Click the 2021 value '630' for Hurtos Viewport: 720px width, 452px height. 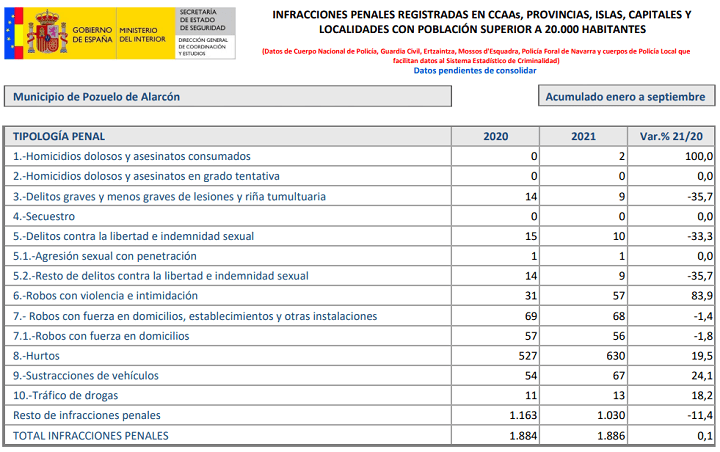(615, 356)
